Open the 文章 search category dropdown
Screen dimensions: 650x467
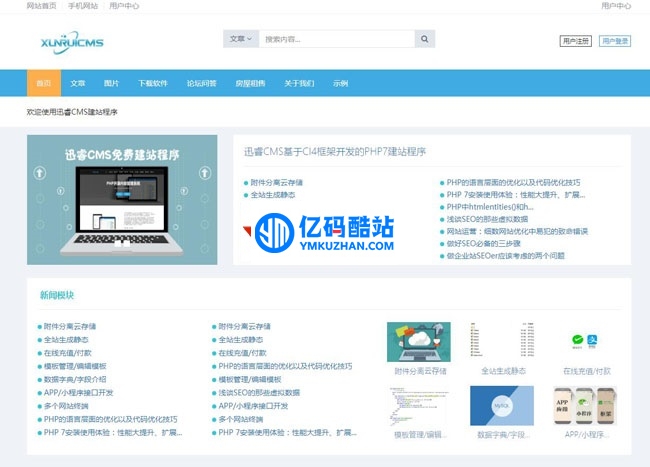click(241, 39)
